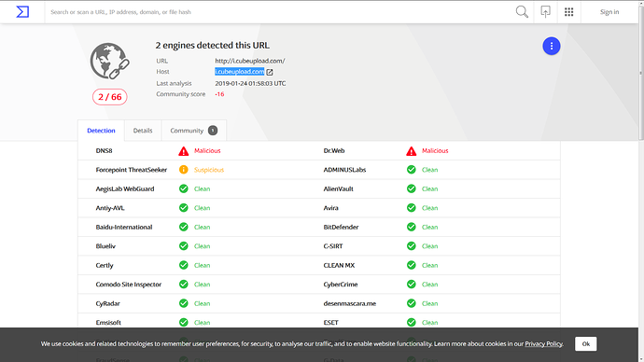
Task: Click the AlienVault engine name
Action: pos(339,188)
